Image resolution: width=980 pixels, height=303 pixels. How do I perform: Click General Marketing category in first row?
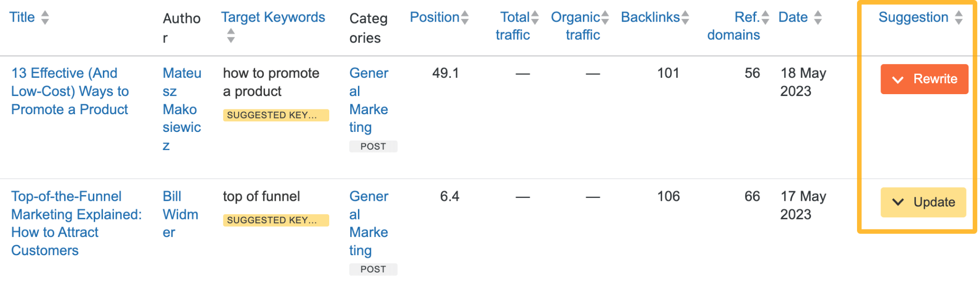click(x=368, y=100)
